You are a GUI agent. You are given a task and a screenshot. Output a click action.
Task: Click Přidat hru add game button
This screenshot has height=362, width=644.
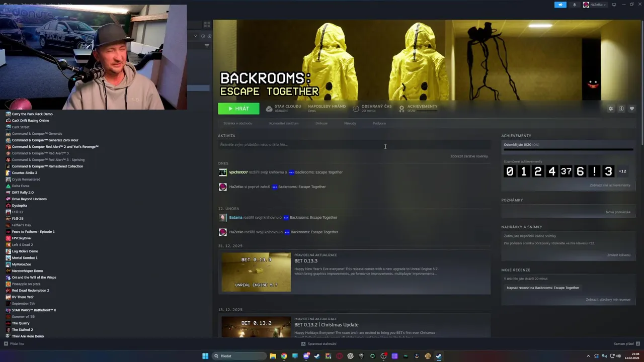click(14, 344)
